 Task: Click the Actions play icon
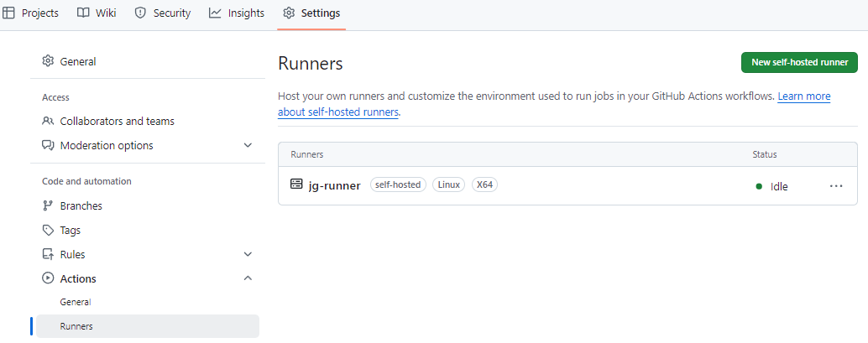[x=48, y=278]
